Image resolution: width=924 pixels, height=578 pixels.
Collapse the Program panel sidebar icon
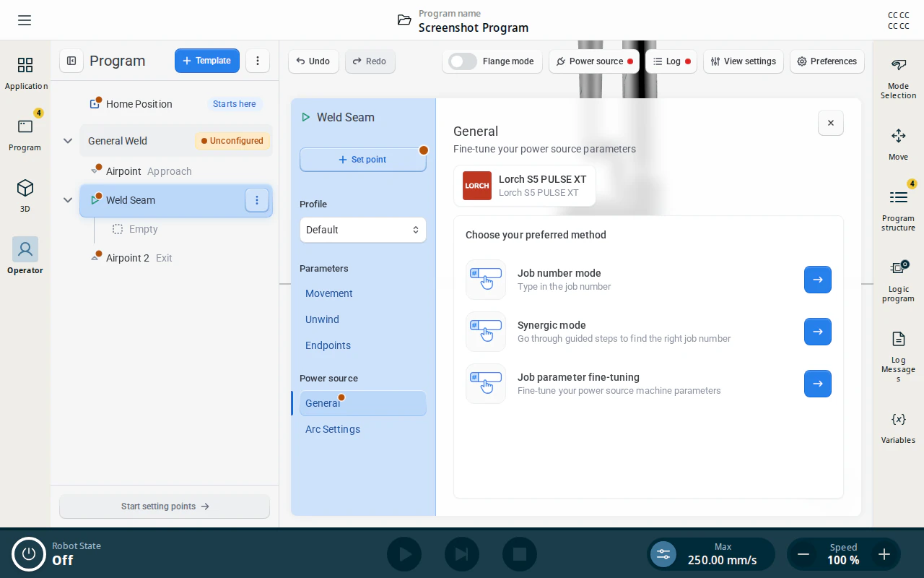(71, 61)
